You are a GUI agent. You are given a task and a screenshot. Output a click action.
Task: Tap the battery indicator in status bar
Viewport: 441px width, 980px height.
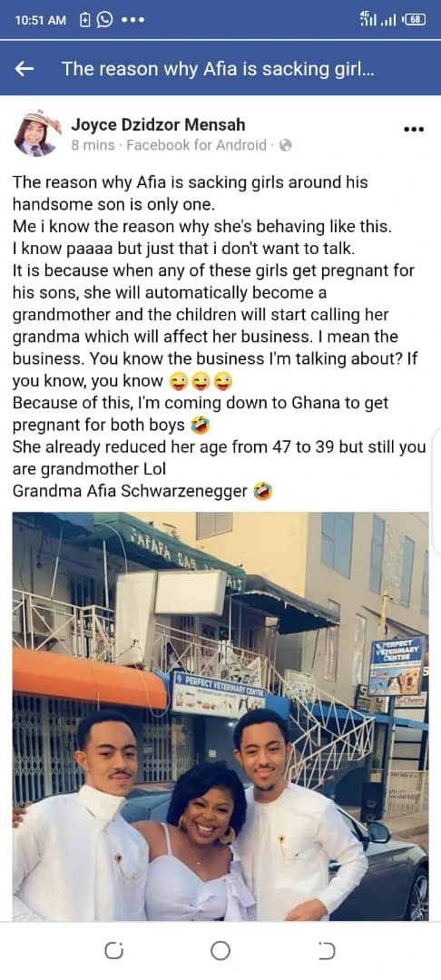414,20
